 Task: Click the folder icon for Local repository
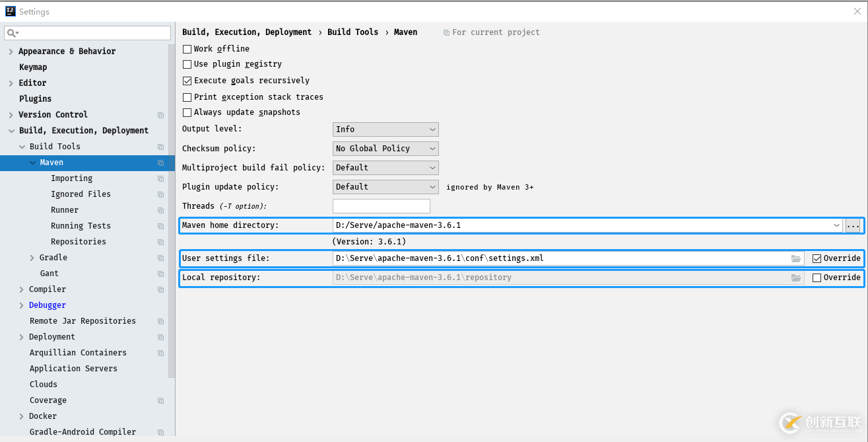click(x=796, y=277)
